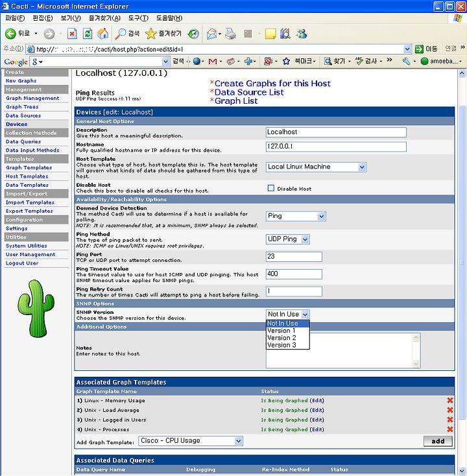
Task: Click the blue plus icon in Google toolbar
Action: point(248,62)
